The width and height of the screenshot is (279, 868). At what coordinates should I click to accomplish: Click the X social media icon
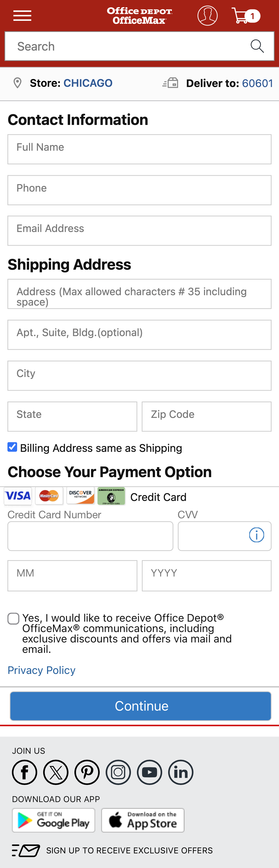[56, 772]
